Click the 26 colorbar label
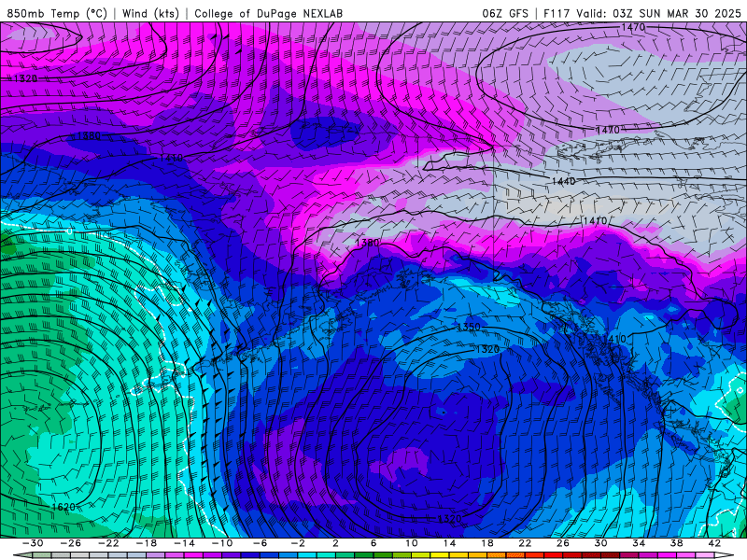The width and height of the screenshot is (747, 560). coord(563,543)
